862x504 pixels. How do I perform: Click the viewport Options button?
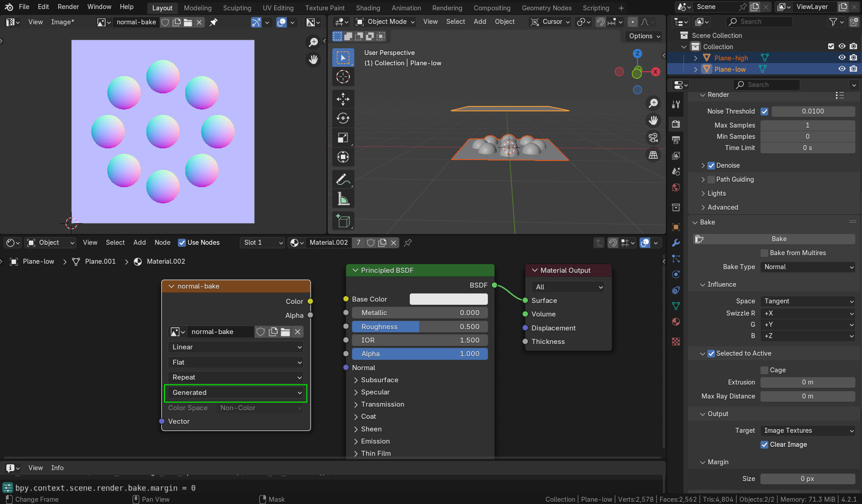(645, 36)
